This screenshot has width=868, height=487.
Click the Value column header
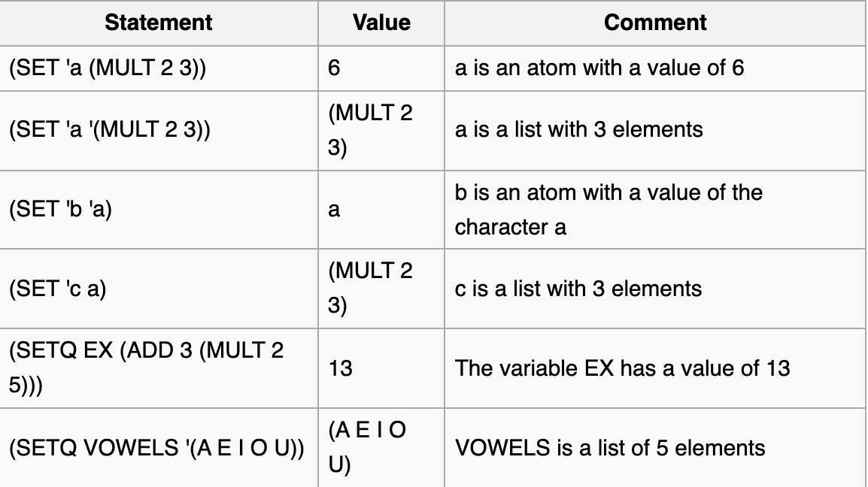(381, 23)
